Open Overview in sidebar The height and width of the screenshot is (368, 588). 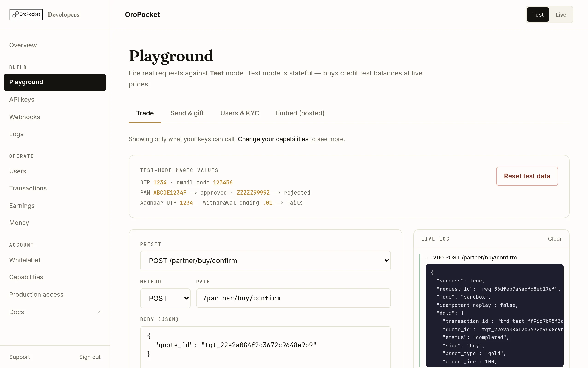click(x=55, y=45)
